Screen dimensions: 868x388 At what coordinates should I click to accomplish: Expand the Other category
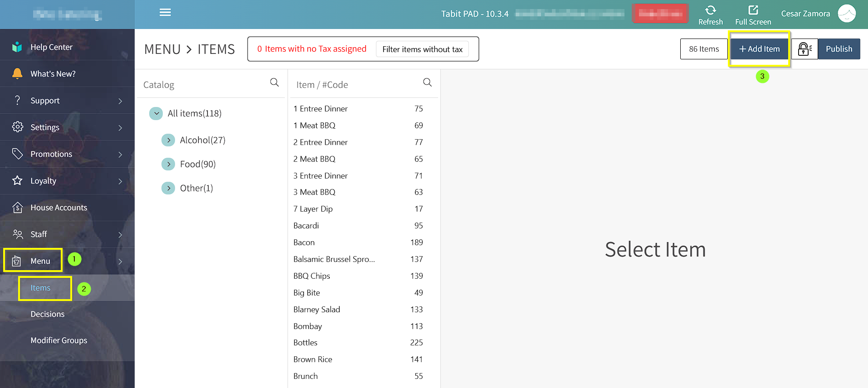pyautogui.click(x=168, y=188)
